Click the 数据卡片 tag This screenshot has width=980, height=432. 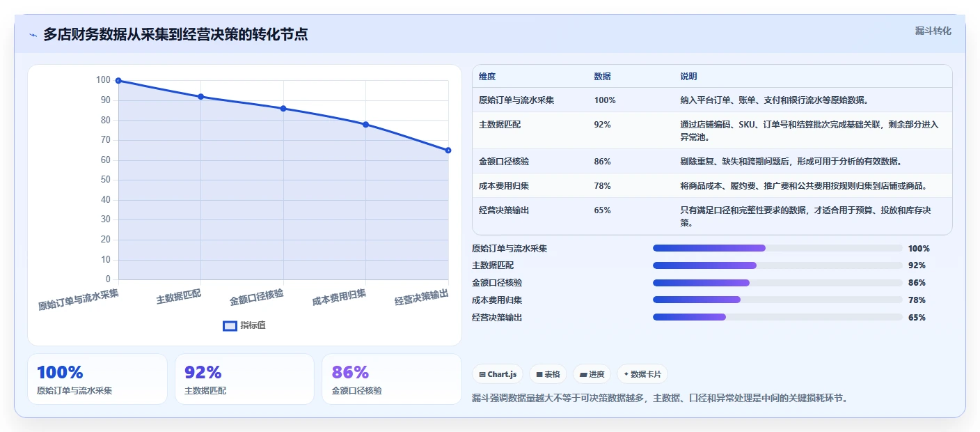642,374
